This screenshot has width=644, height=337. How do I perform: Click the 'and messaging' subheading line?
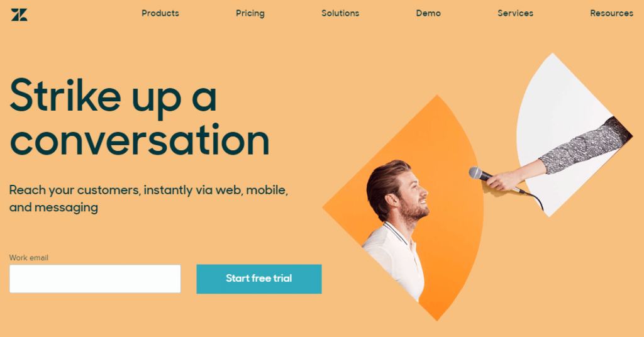tap(53, 207)
